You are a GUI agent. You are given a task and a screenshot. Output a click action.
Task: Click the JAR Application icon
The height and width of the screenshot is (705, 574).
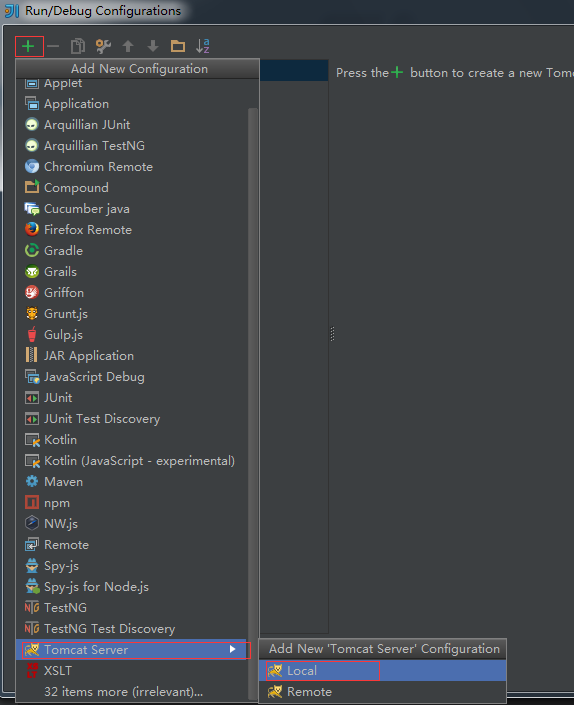31,356
